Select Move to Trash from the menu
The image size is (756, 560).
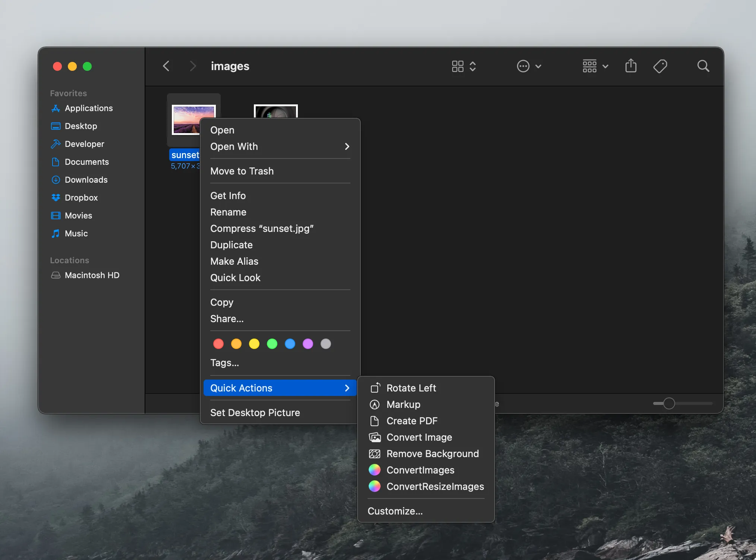coord(242,171)
